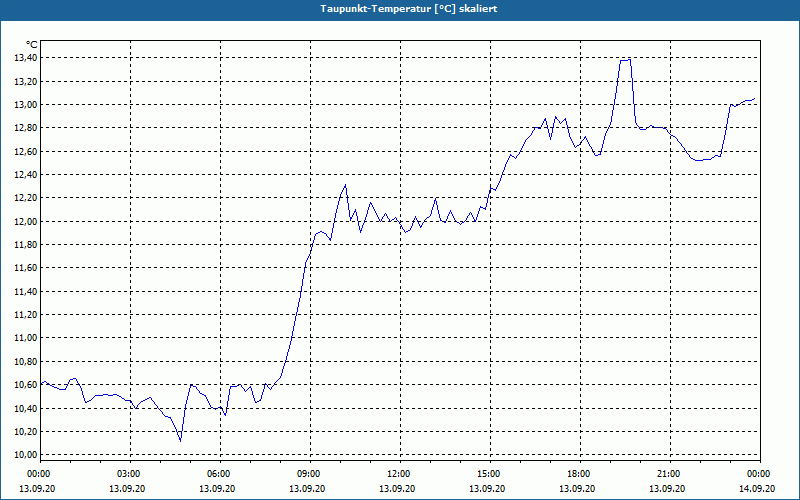This screenshot has height=500, width=800.
Task: Click the 13.09.20 date under 12:00
Action: tap(397, 488)
